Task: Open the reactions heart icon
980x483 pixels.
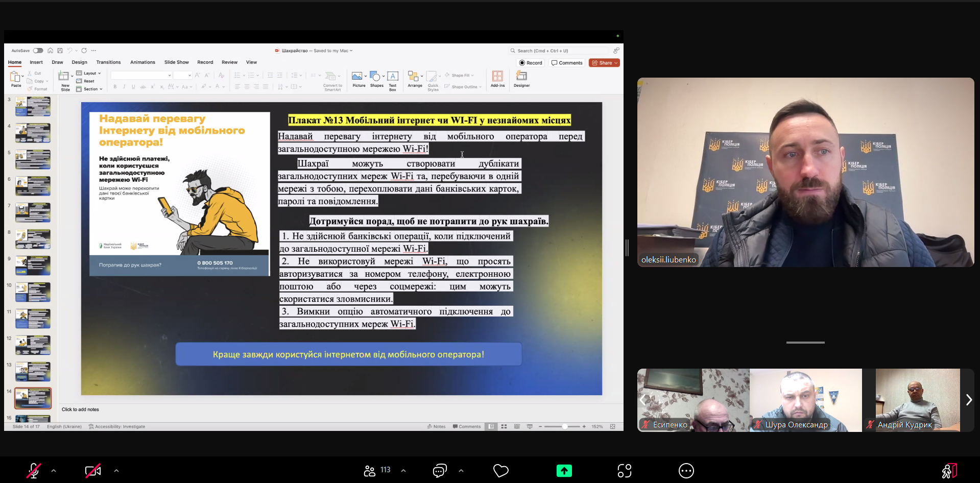Action: (x=500, y=471)
